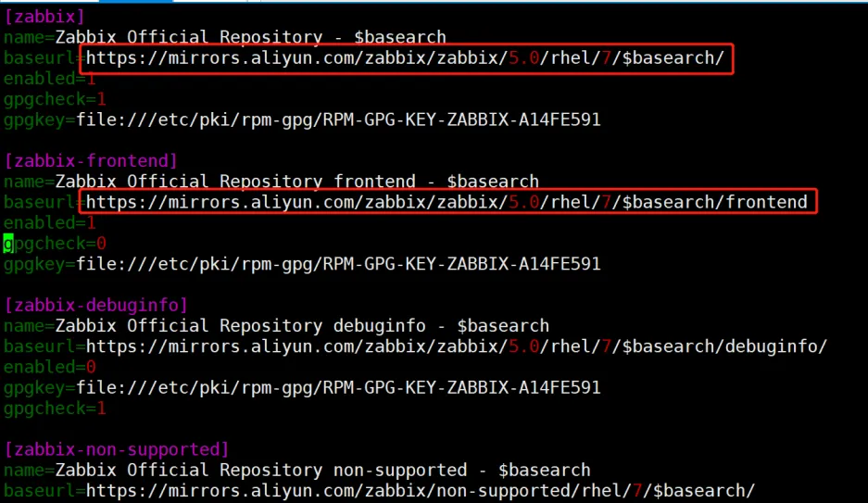Click the gpgcheck=1 line under the [zabbix] section

click(x=56, y=99)
